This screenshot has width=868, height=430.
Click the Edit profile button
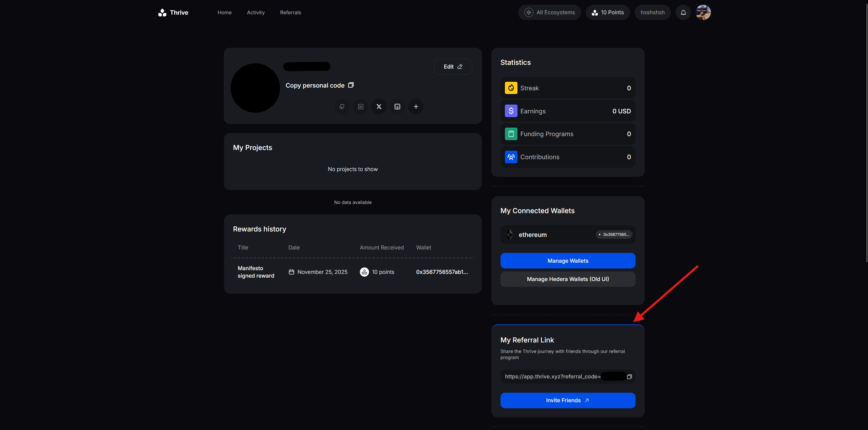click(453, 67)
